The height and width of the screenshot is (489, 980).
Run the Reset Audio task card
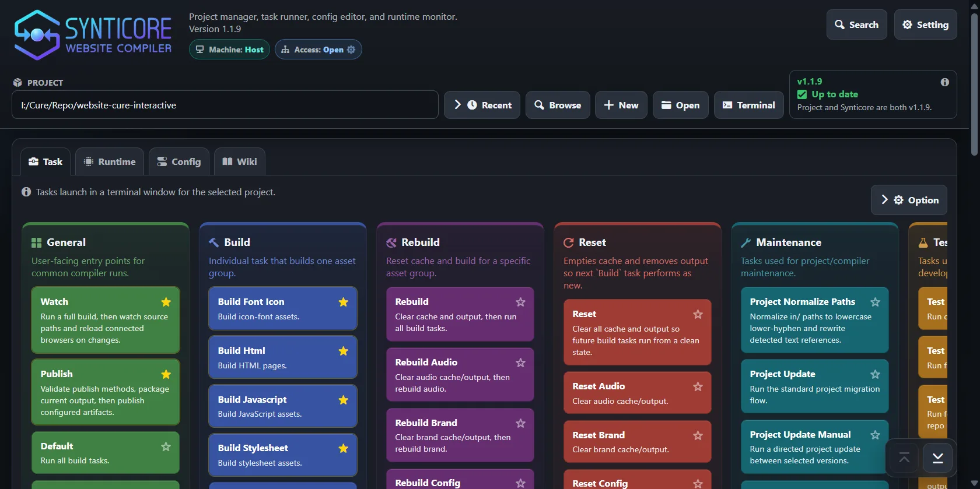[x=638, y=393]
